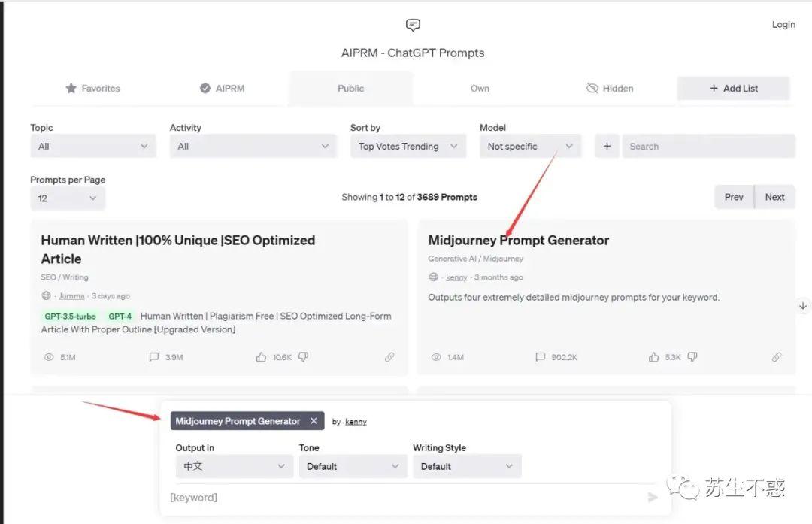
Task: Open kenny author link in Midjourney card
Action: click(456, 277)
